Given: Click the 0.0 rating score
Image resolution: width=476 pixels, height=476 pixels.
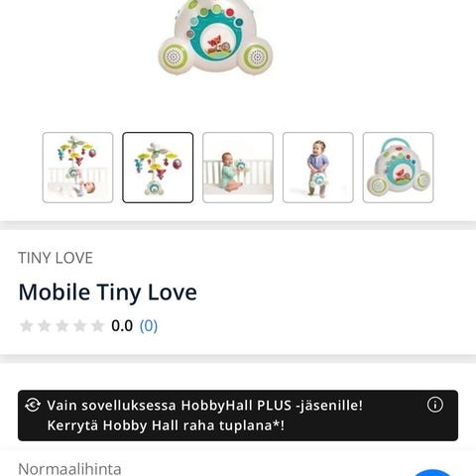Looking at the screenshot, I should tap(122, 326).
